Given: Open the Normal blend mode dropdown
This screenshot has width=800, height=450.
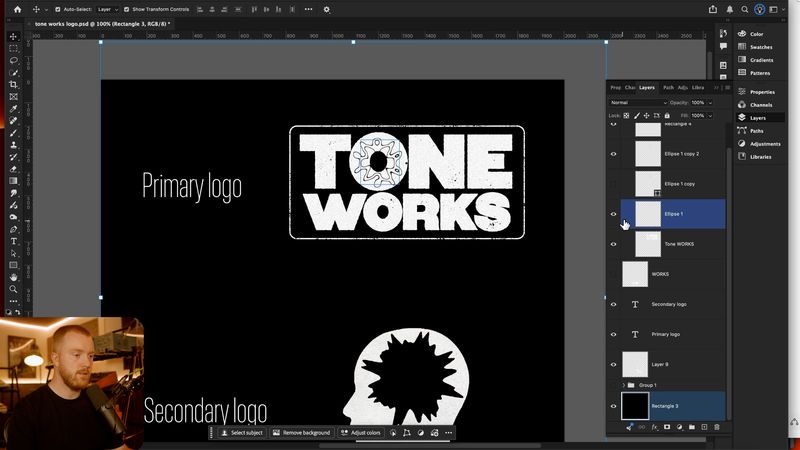Looking at the screenshot, I should (638, 103).
